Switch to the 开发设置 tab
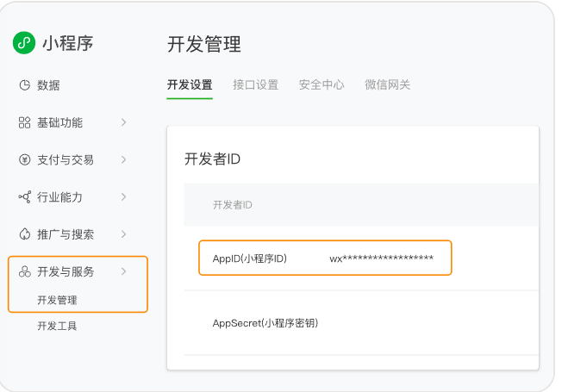562x392 pixels. (190, 85)
